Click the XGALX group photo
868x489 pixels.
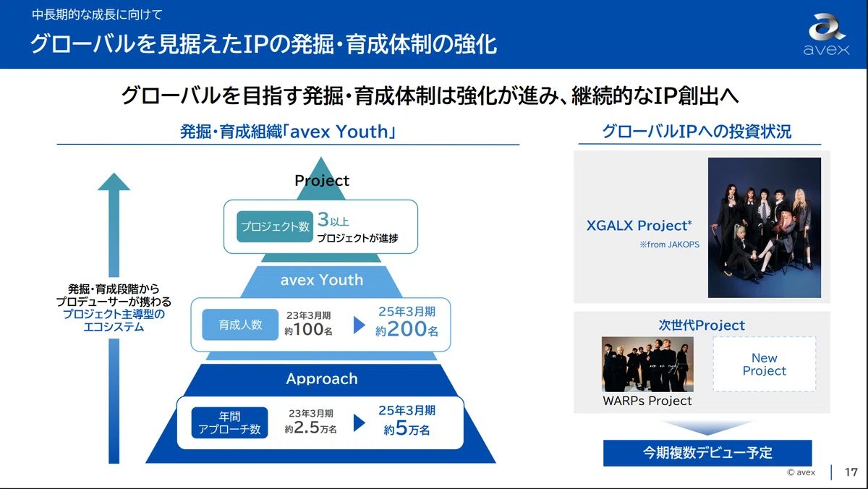[765, 228]
